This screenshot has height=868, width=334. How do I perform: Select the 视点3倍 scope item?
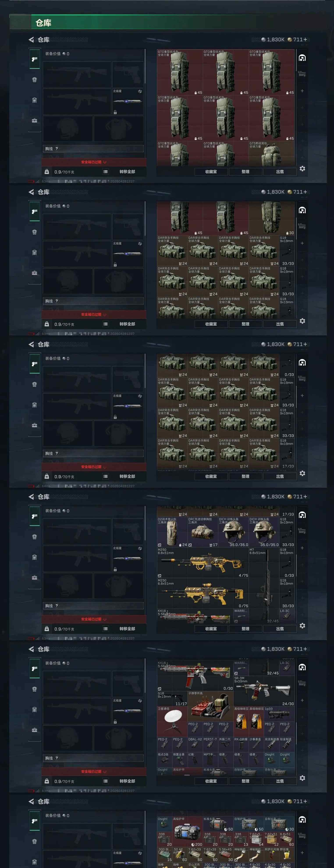pos(164,760)
